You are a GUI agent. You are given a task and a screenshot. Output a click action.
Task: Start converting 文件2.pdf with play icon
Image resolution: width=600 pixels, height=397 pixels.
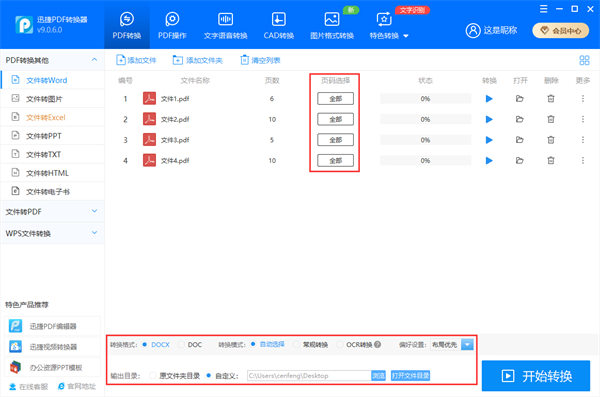[489, 119]
